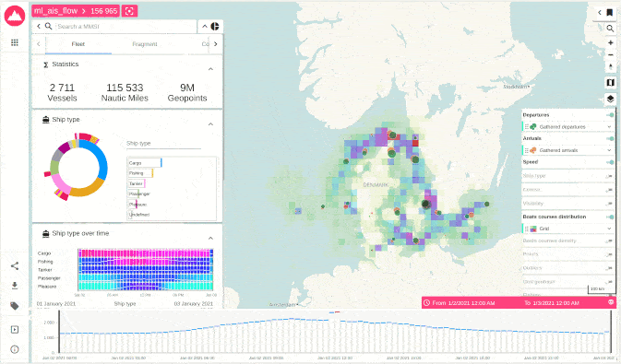
Task: Switch to the Fragment tab
Action: click(x=145, y=44)
